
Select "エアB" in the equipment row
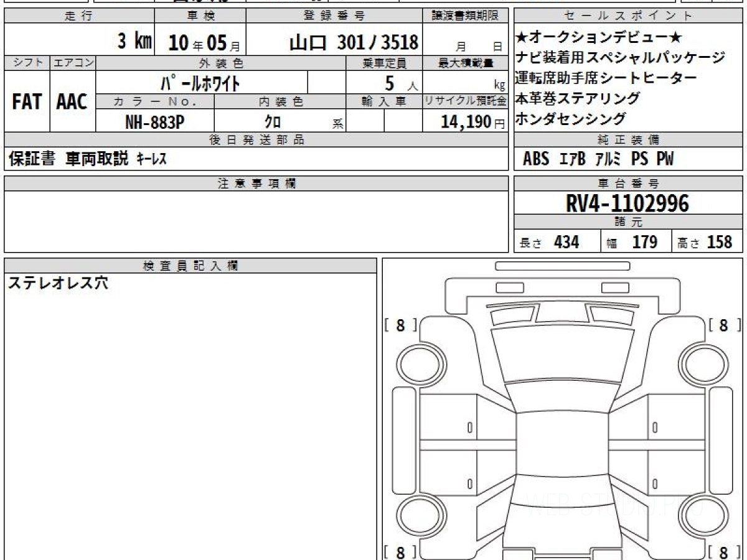pos(572,159)
